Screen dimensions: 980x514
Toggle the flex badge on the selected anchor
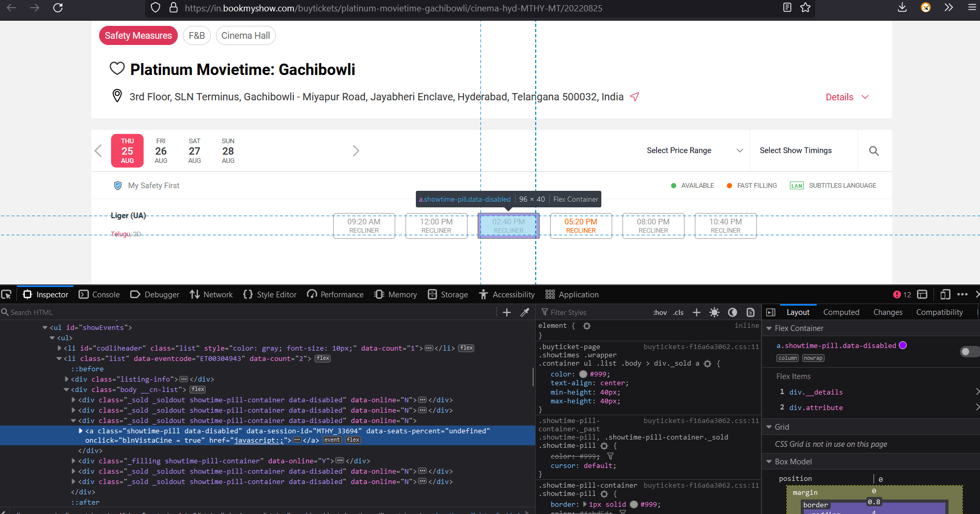click(353, 440)
